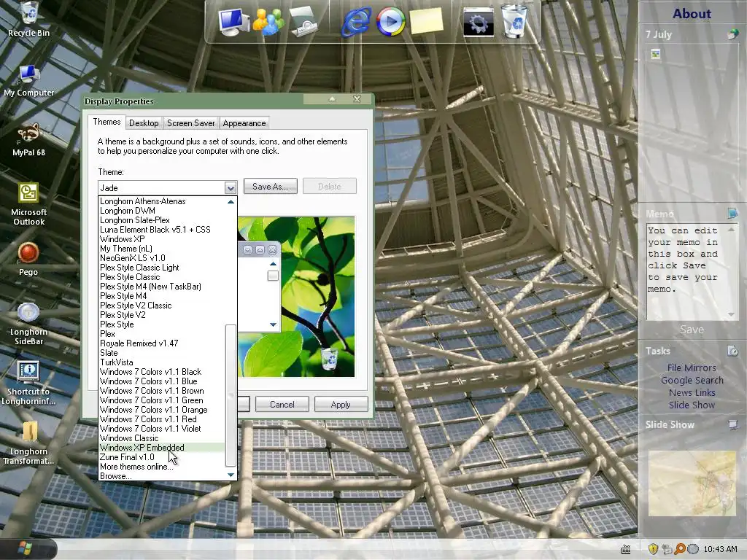Click theme list scroll-down arrow
747x560 pixels.
(231, 475)
